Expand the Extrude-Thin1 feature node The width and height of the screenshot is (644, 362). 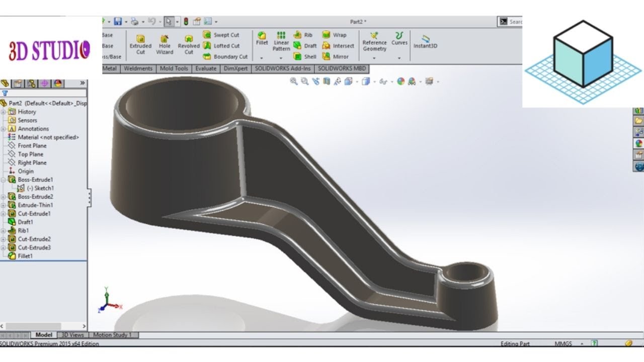point(3,205)
